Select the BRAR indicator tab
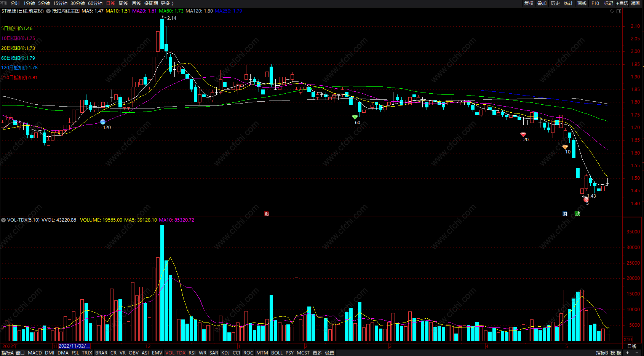Image resolution: width=644 pixels, height=356 pixels. 101,353
